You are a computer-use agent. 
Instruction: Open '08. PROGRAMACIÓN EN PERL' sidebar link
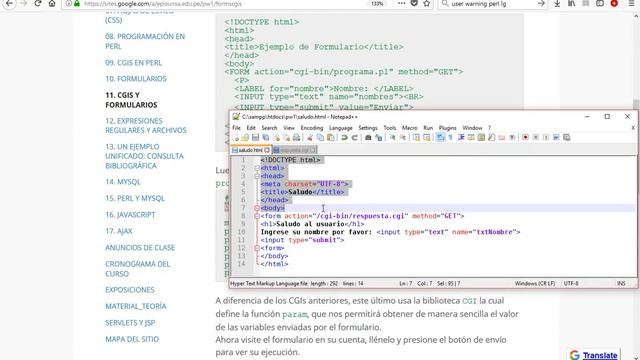tap(145, 41)
